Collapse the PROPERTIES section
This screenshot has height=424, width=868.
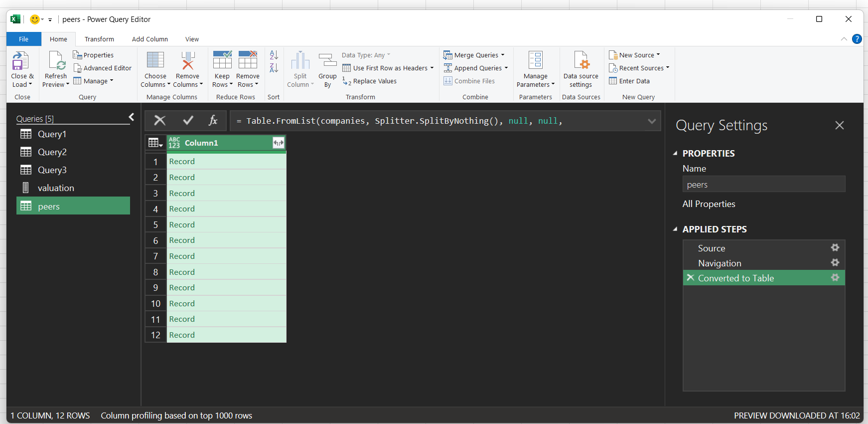(675, 153)
